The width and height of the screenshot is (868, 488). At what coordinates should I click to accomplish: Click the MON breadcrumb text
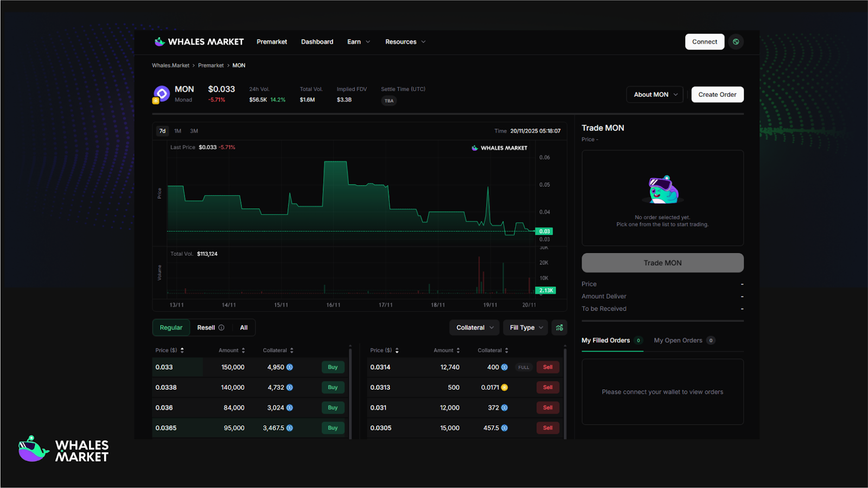click(x=239, y=65)
